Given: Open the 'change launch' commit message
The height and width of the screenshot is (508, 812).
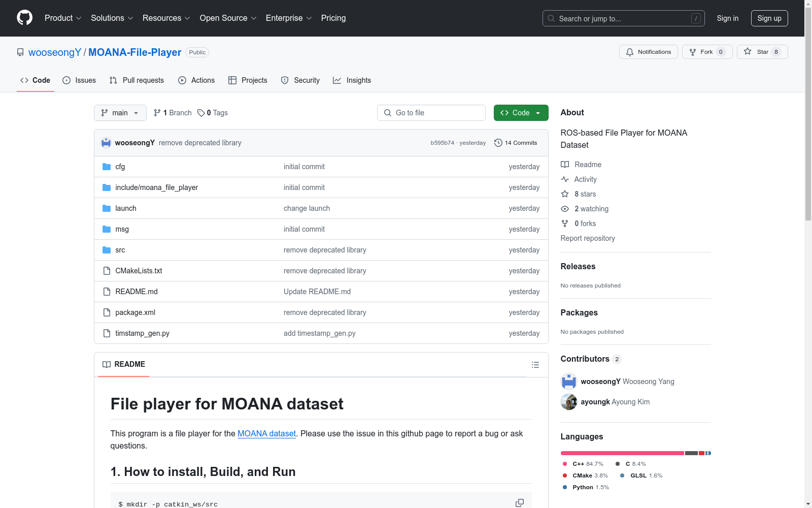Looking at the screenshot, I should coord(307,208).
